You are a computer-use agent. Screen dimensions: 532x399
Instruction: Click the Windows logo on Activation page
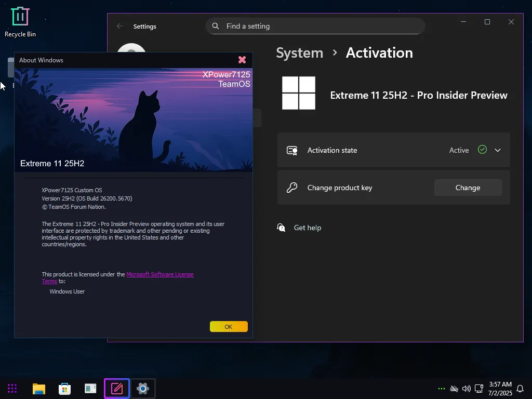299,93
